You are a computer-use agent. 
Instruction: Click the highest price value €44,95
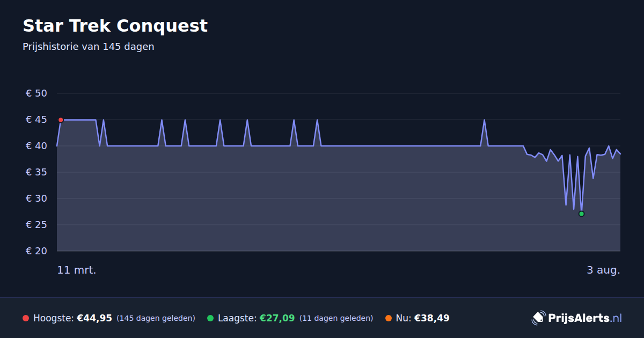click(x=94, y=318)
